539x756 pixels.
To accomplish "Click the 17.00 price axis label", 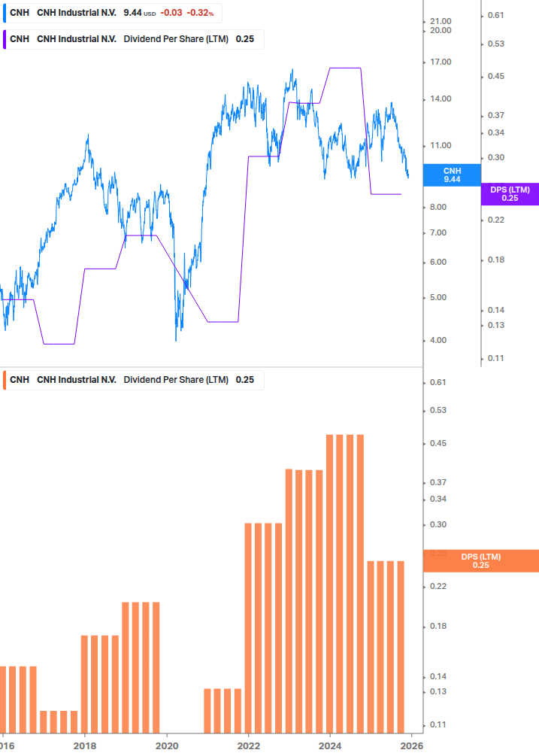I will 441,62.
